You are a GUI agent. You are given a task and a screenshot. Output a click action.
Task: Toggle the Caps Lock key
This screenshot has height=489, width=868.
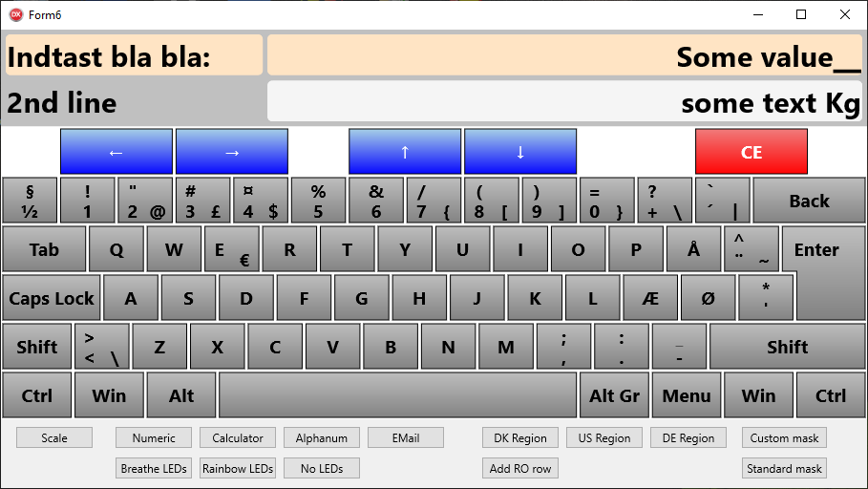[52, 298]
